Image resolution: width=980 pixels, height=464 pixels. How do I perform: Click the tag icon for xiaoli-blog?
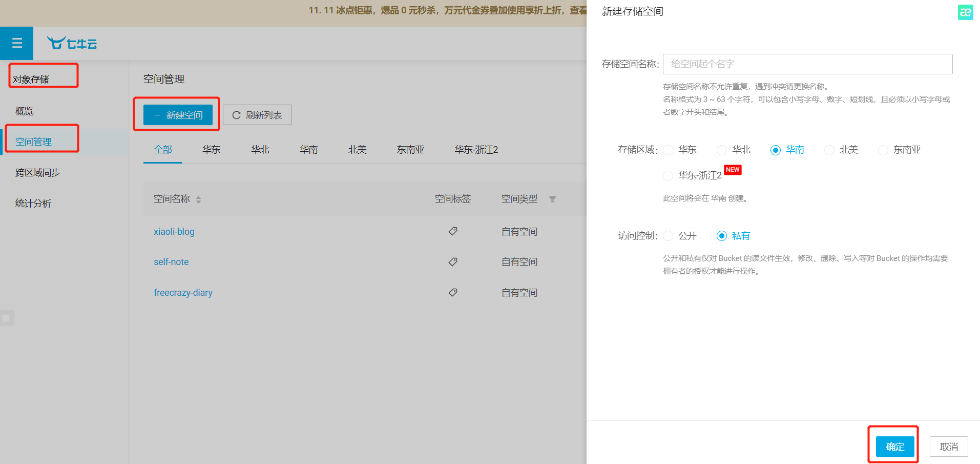point(453,231)
